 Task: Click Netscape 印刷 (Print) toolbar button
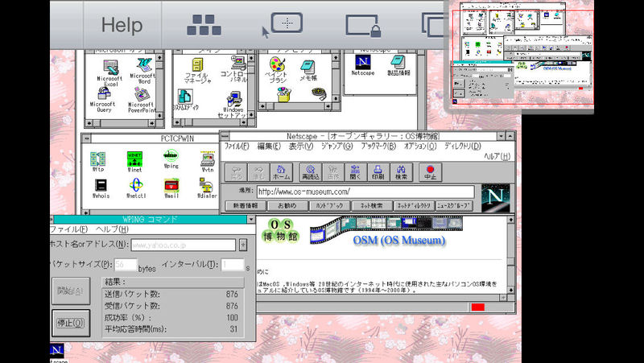(378, 172)
